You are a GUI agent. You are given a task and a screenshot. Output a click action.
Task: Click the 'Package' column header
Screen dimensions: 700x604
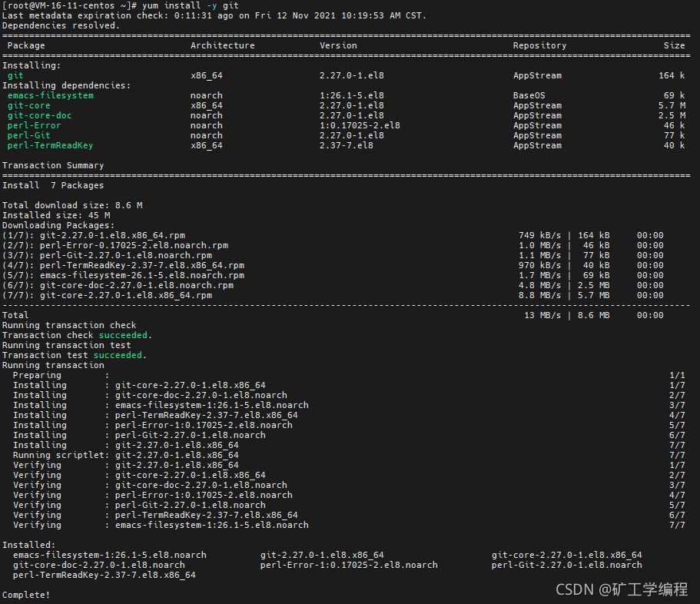[26, 45]
